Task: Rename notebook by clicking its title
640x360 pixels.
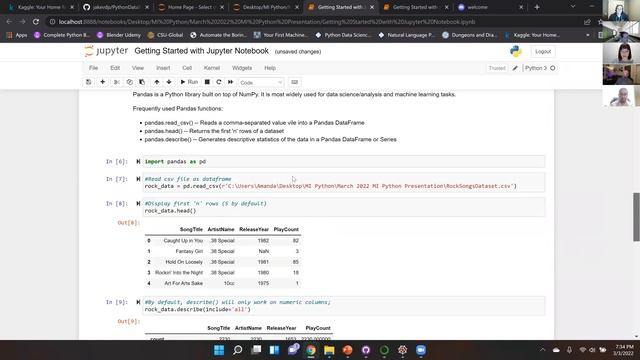Action: pyautogui.click(x=202, y=51)
